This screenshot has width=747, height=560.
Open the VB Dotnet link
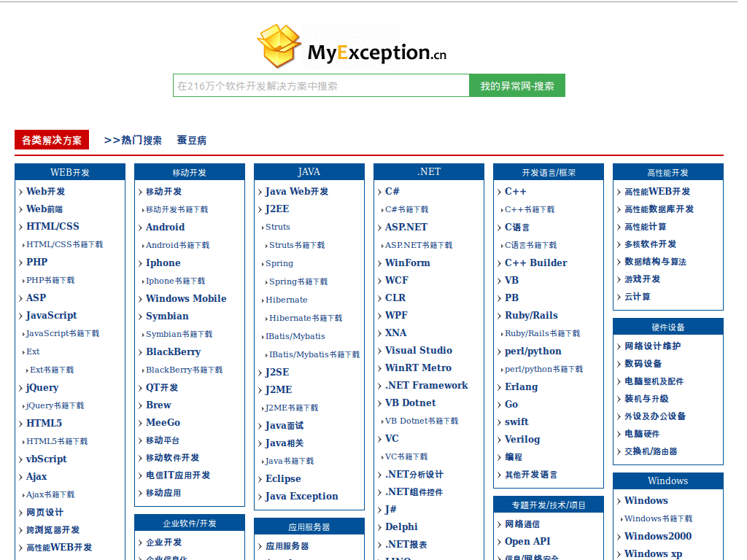coord(410,402)
